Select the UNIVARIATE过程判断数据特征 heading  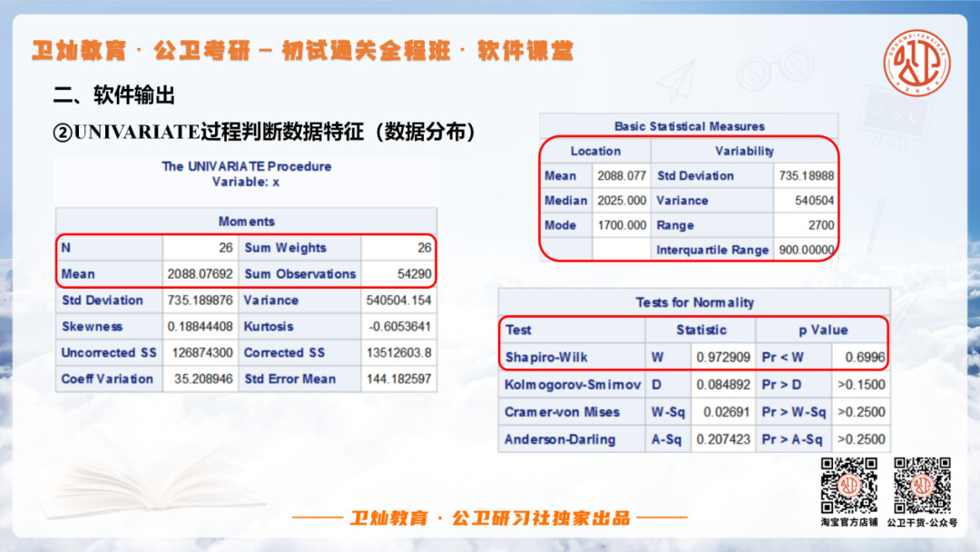point(264,132)
